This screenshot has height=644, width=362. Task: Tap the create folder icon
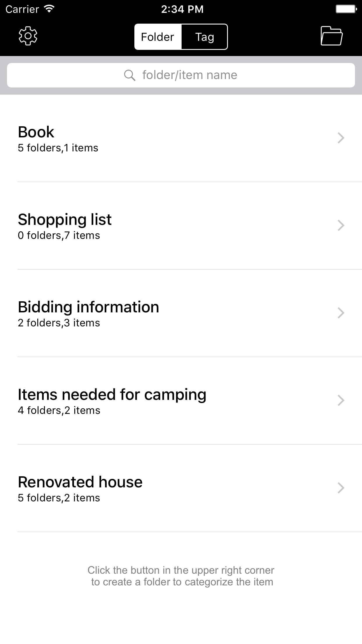(331, 36)
